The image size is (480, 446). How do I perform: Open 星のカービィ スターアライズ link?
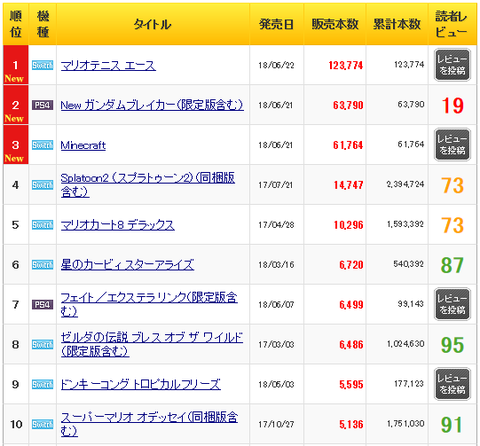pyautogui.click(x=127, y=265)
